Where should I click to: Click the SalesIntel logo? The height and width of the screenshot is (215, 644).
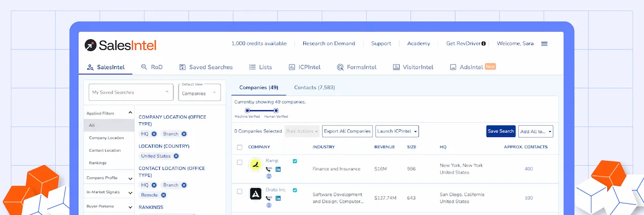[121, 45]
